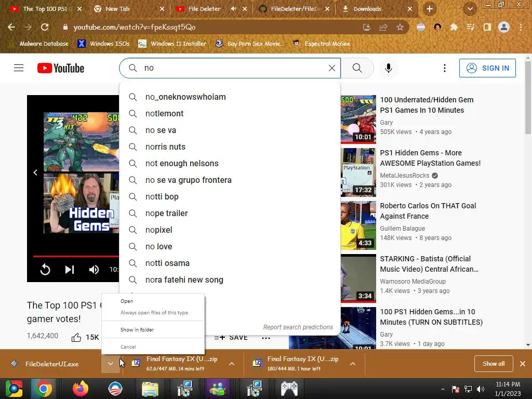
Task: Open the YouTube guide hamburger menu
Action: coord(19,68)
